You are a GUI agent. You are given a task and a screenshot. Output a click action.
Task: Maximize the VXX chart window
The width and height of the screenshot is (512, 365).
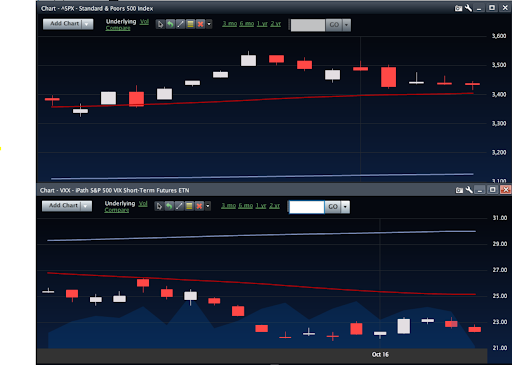[x=492, y=190]
